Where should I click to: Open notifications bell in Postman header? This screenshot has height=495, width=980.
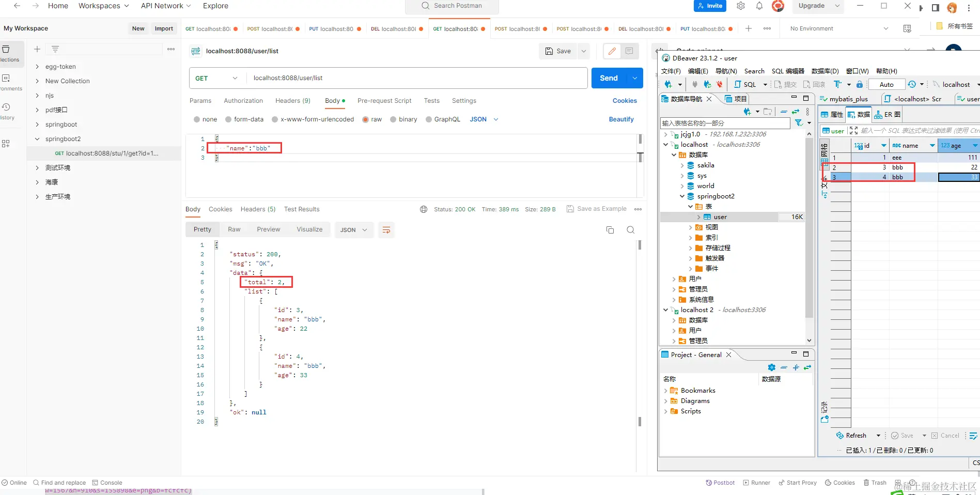(x=759, y=6)
